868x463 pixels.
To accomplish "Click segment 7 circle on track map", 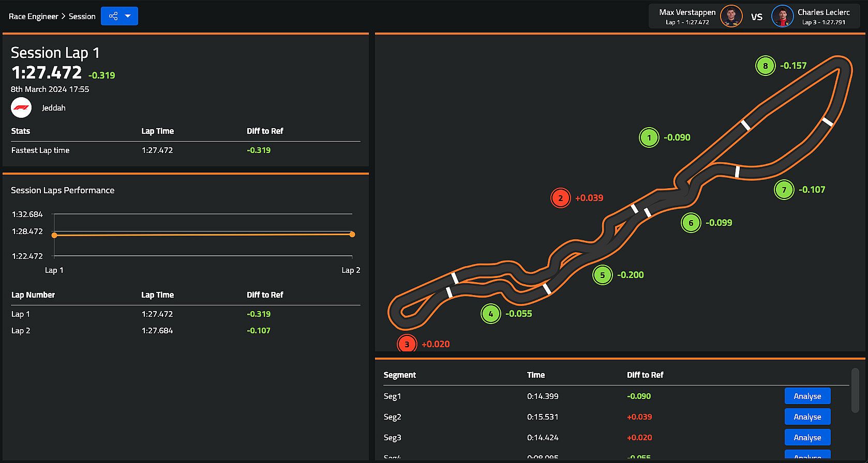I will pyautogui.click(x=784, y=190).
